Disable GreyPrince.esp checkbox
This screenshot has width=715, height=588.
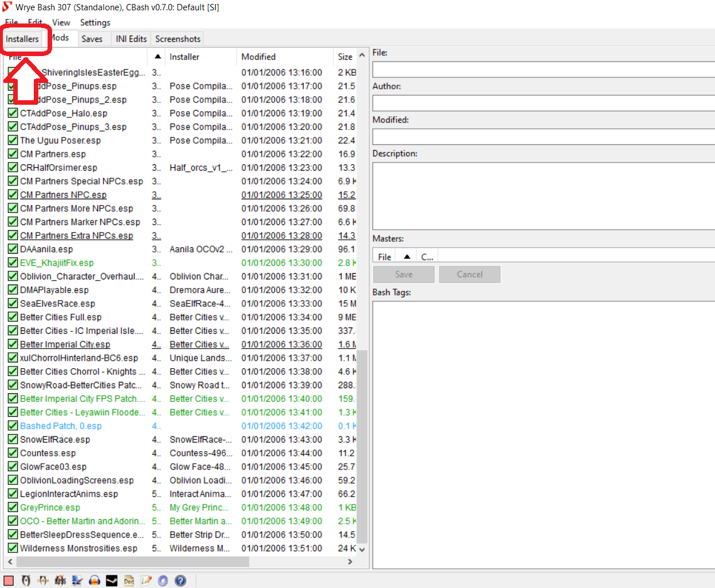click(13, 507)
